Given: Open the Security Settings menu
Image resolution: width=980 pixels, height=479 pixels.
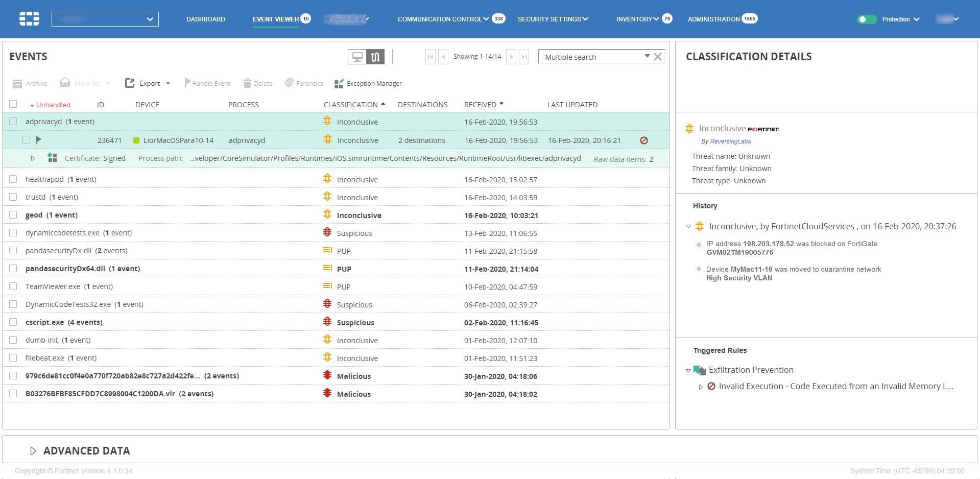Looking at the screenshot, I should pos(552,19).
